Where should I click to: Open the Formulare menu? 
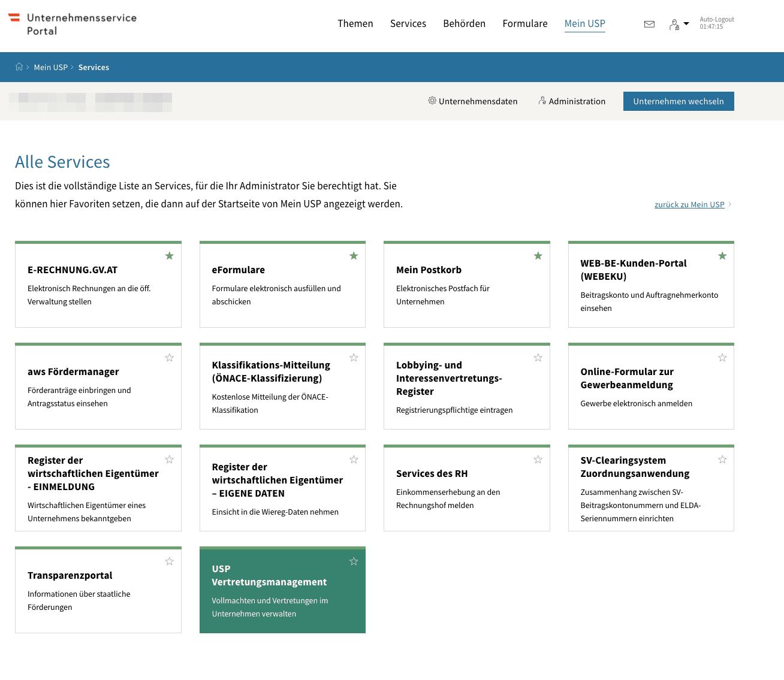pyautogui.click(x=525, y=23)
